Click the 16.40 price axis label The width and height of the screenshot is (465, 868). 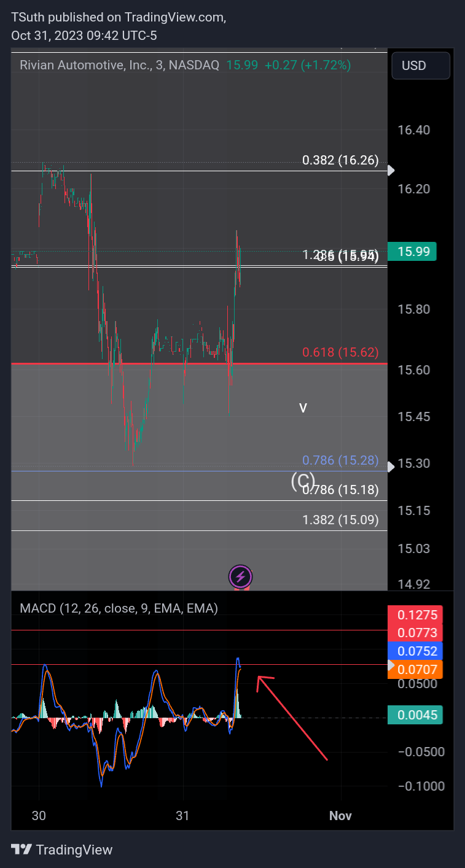413,130
